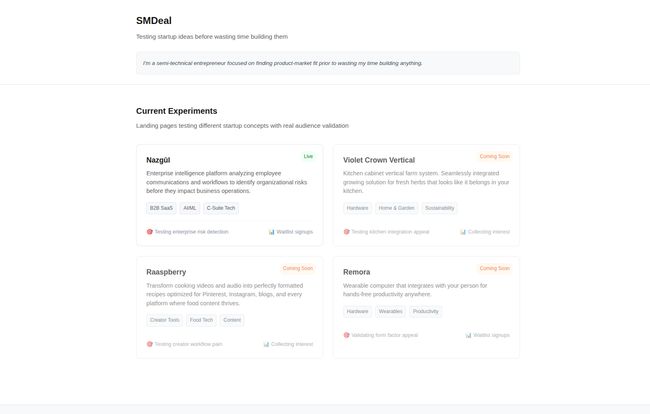This screenshot has height=414, width=650.
Task: Click the SMDeal site title
Action: [x=154, y=21]
